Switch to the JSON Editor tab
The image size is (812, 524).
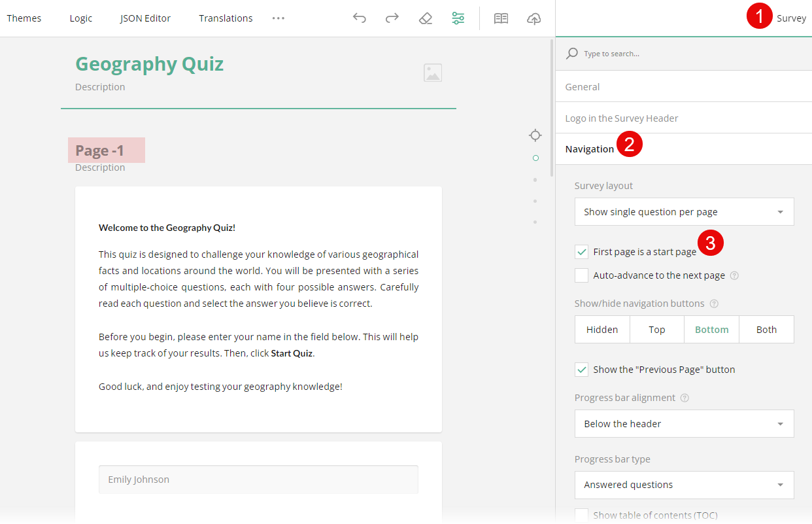coord(145,18)
